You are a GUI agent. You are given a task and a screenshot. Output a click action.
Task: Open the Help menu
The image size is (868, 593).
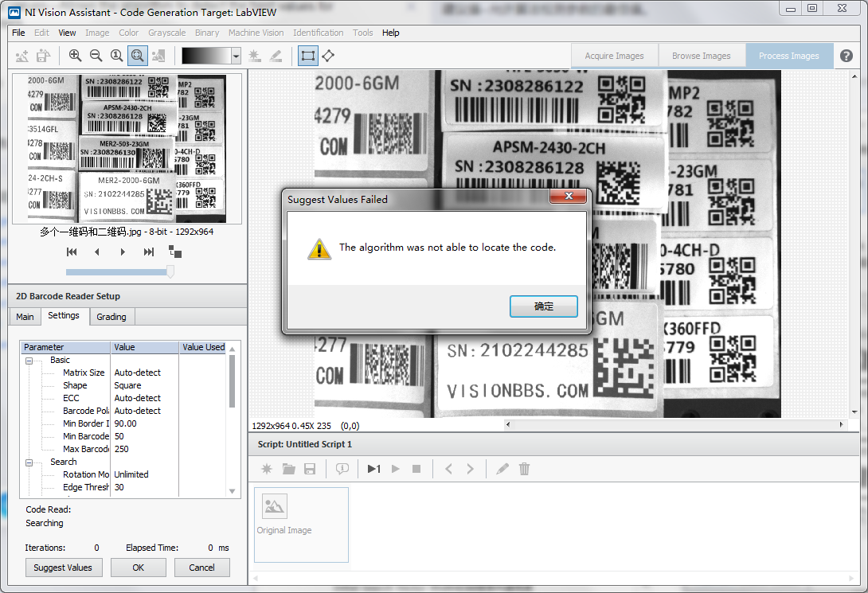(x=390, y=33)
